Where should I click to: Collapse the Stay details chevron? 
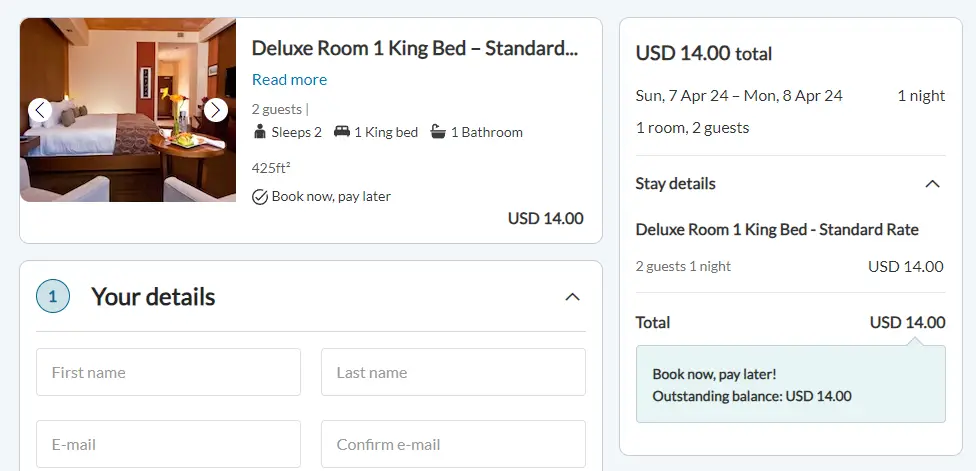tap(932, 184)
